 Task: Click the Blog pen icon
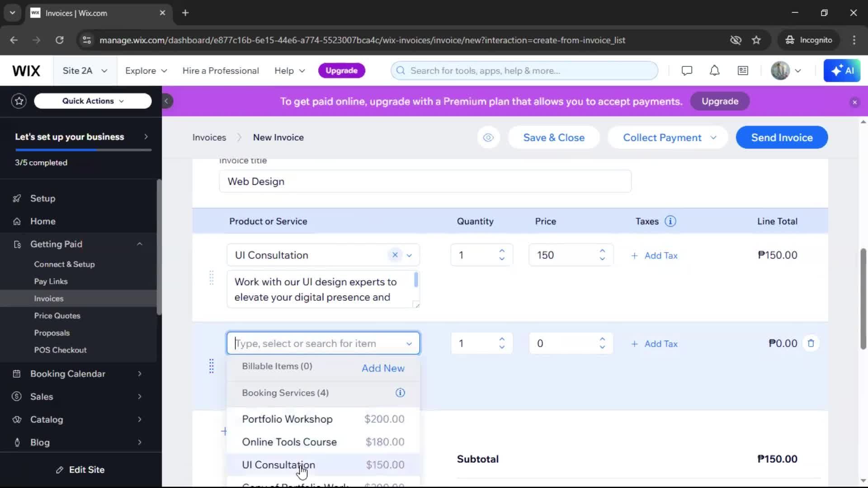point(17,442)
